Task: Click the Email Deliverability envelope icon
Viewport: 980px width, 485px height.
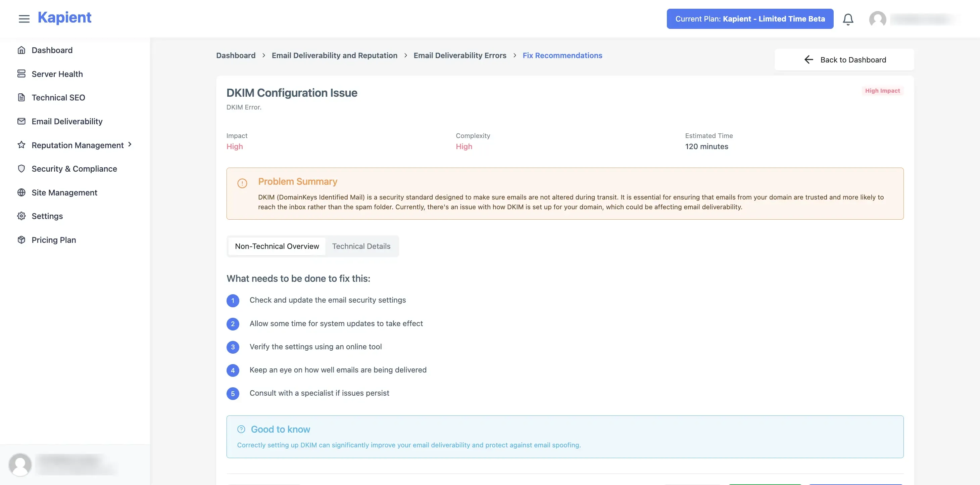Action: click(x=22, y=122)
